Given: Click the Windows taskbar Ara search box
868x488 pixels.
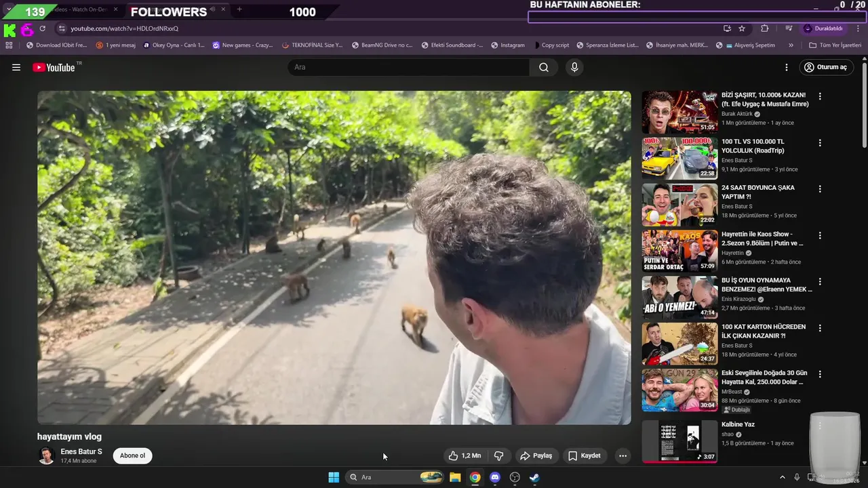Looking at the screenshot, I should click(x=395, y=477).
